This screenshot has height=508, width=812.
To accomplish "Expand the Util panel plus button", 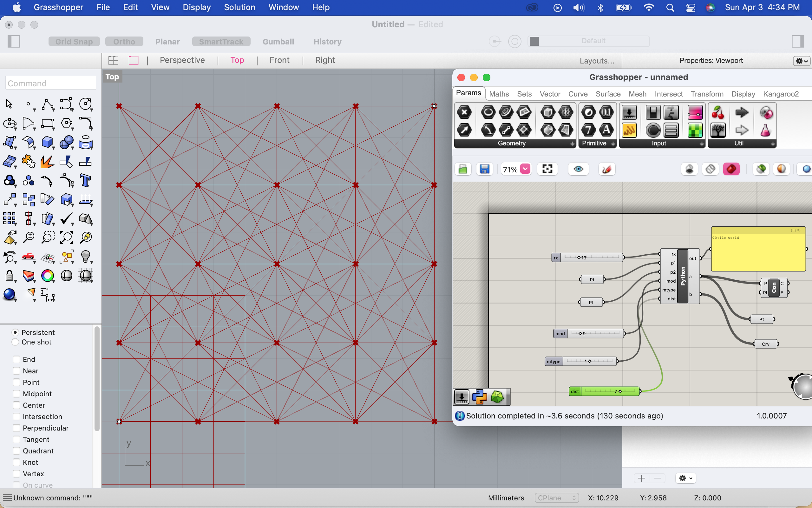I will pyautogui.click(x=773, y=144).
